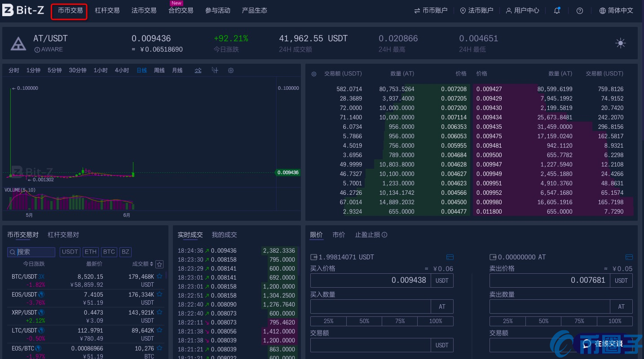Click globe icon next to XRP/USDT
Screen dimensions: 644x359
pyautogui.click(x=41, y=312)
